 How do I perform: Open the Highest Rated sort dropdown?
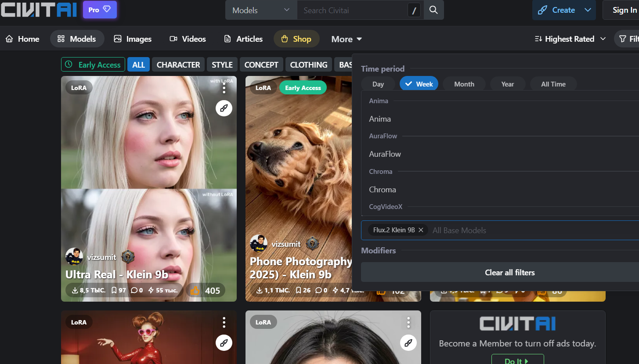570,39
